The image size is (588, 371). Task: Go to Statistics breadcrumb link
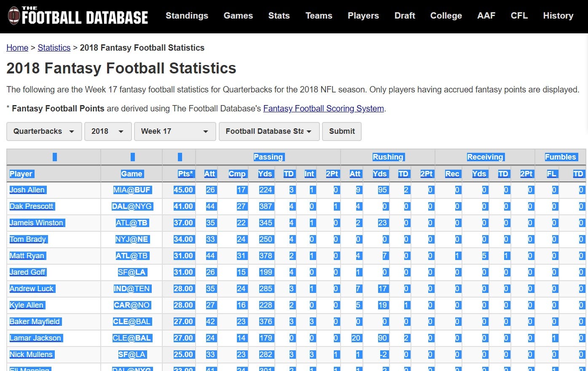pyautogui.click(x=54, y=48)
